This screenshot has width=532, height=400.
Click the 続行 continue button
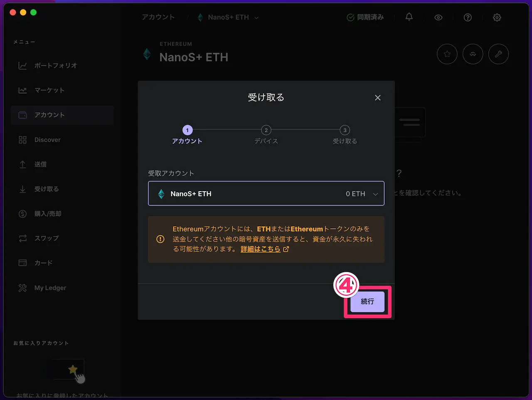coord(367,301)
